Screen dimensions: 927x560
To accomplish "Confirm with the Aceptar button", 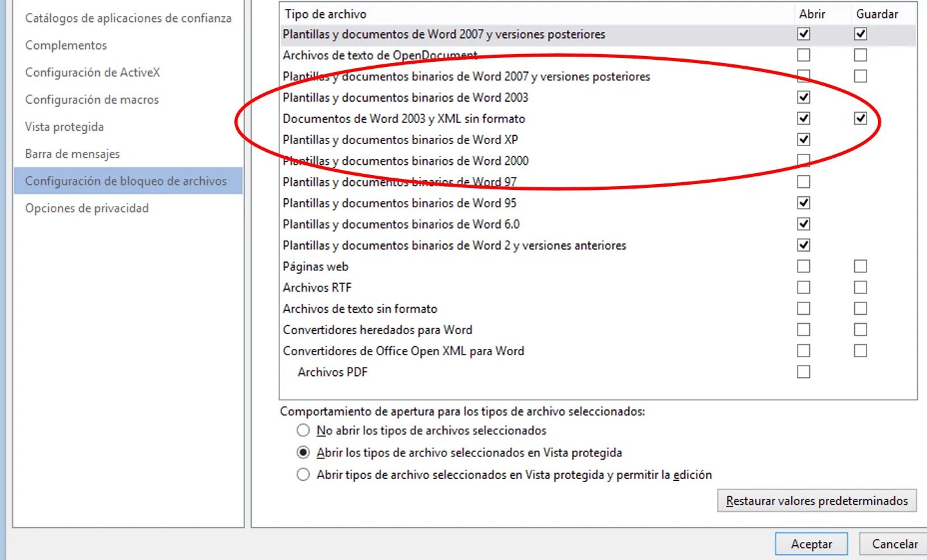I will (811, 544).
